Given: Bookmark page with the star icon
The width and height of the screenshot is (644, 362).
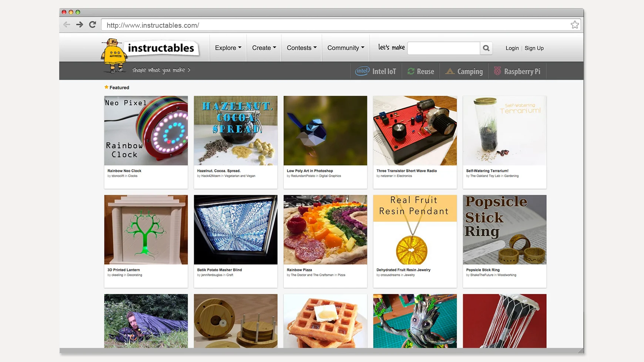Looking at the screenshot, I should click(574, 25).
